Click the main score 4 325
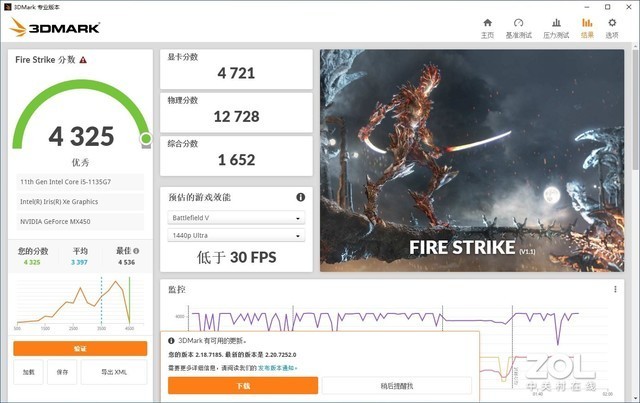640x403 pixels. 81,136
